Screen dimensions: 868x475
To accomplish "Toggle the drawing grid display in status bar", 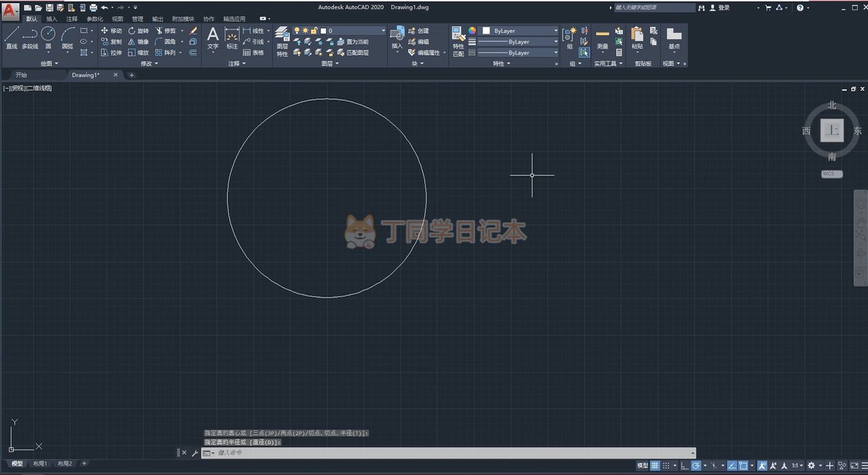I will (x=655, y=466).
